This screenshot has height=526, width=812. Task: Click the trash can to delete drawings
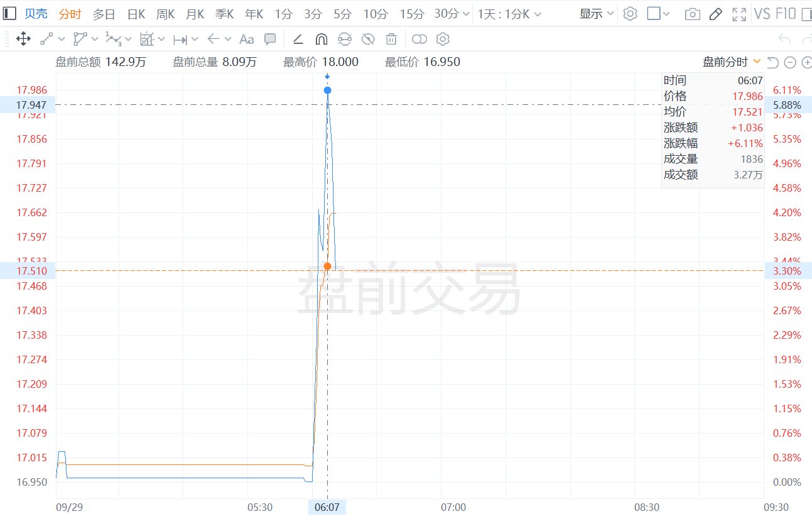[x=391, y=39]
